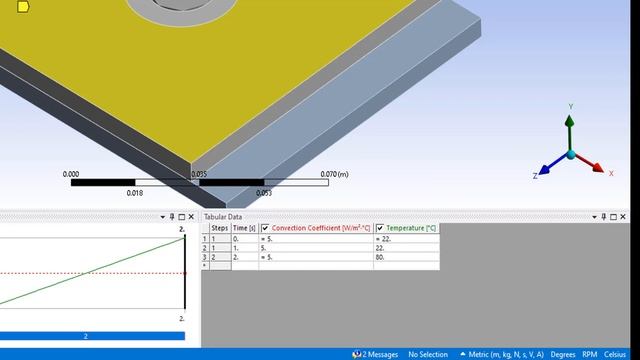Select the Steps column header
The width and height of the screenshot is (640, 360).
pyautogui.click(x=220, y=228)
